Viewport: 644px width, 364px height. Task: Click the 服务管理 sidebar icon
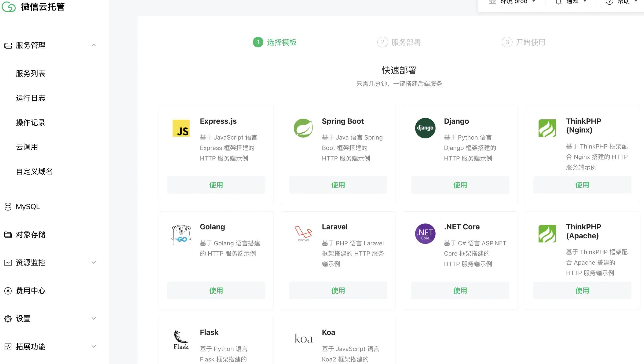8,46
